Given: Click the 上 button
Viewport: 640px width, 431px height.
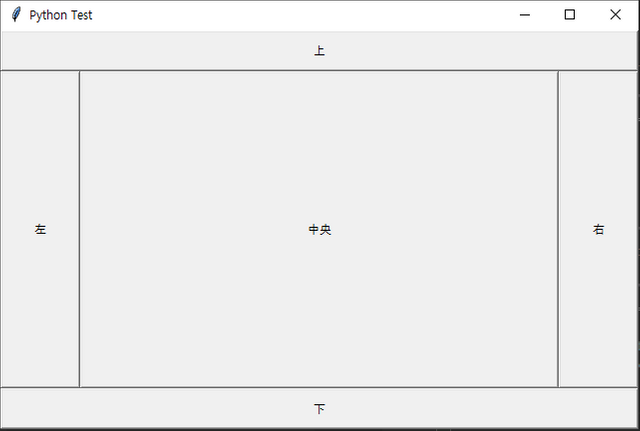Looking at the screenshot, I should click(319, 51).
